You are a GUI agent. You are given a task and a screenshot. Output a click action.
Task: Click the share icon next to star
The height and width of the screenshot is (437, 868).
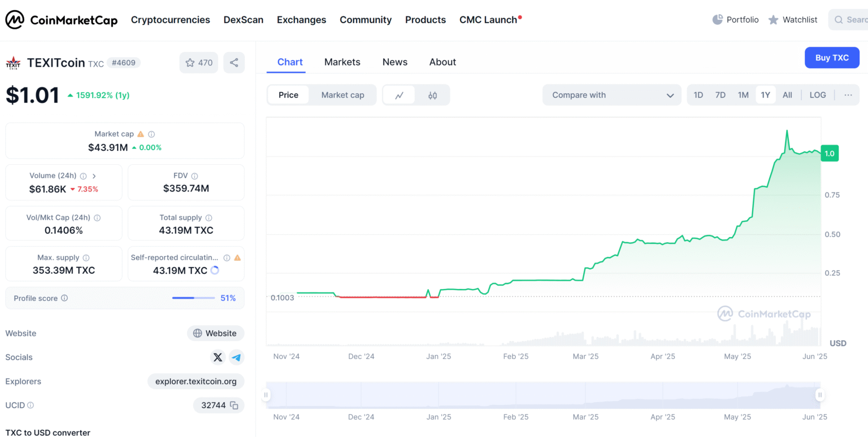[234, 63]
